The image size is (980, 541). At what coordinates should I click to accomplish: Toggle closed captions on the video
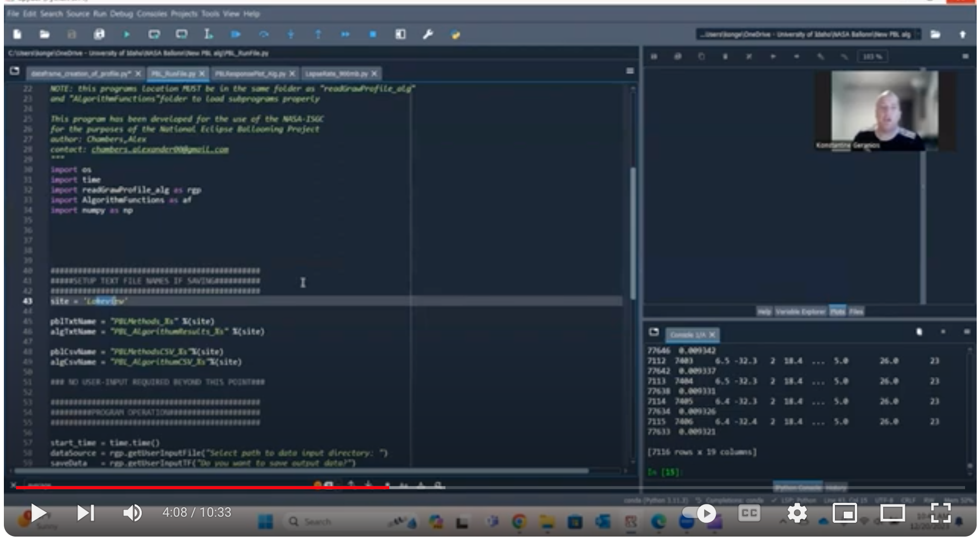(x=749, y=513)
